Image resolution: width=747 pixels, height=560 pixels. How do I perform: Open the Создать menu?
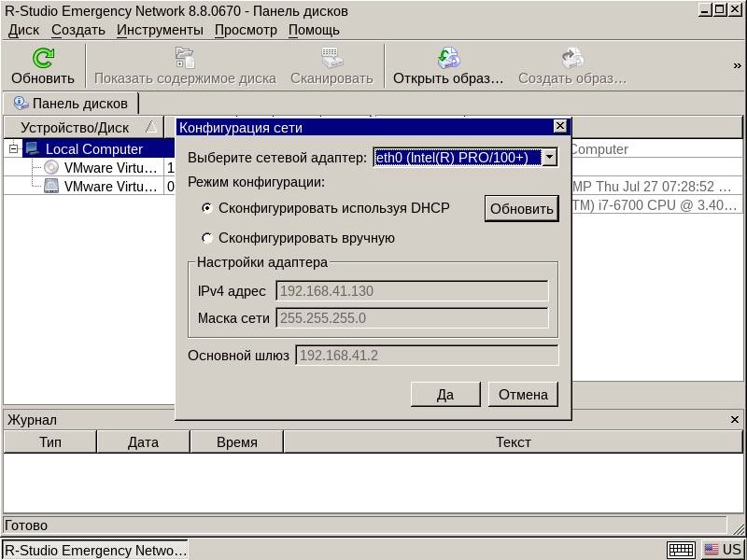[78, 30]
